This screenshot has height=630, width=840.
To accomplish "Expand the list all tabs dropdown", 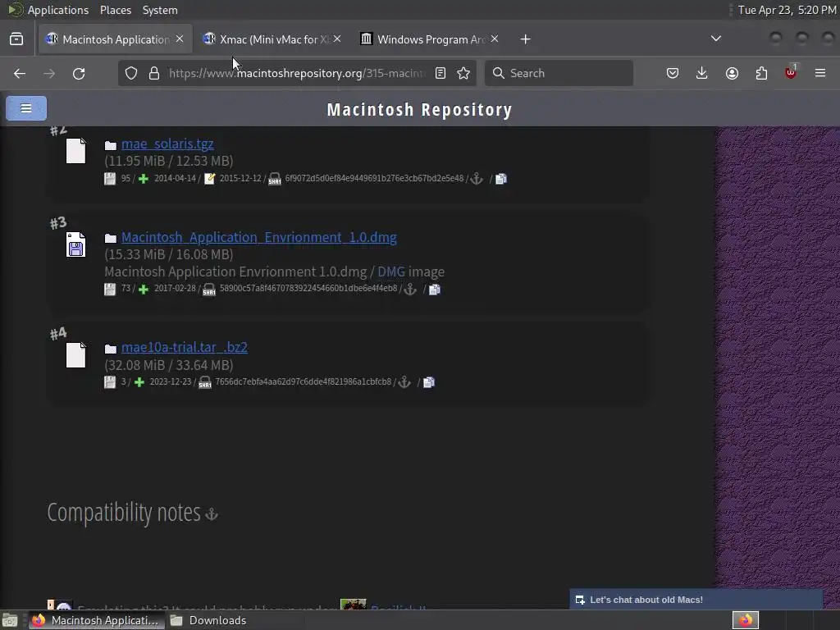I will (715, 39).
